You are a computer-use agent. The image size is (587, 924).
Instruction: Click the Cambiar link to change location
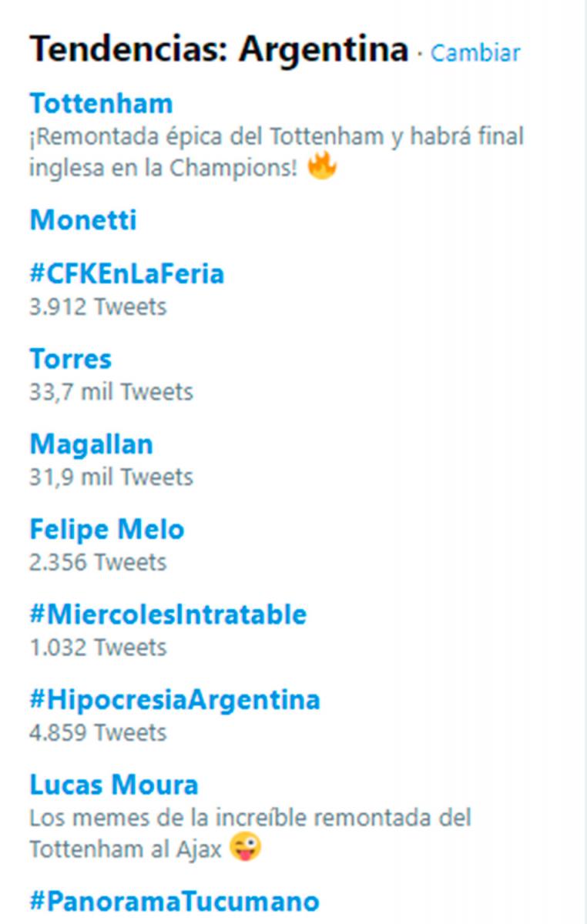click(475, 54)
